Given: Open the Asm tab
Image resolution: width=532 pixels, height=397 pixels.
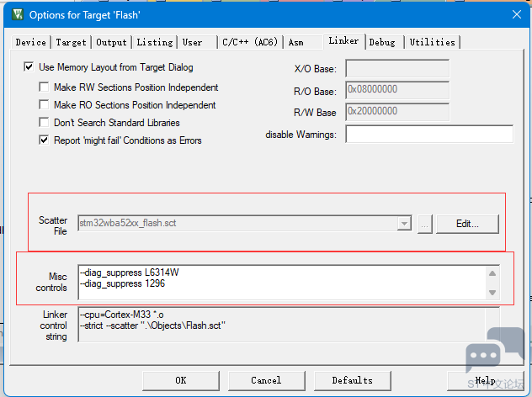Looking at the screenshot, I should click(x=303, y=42).
